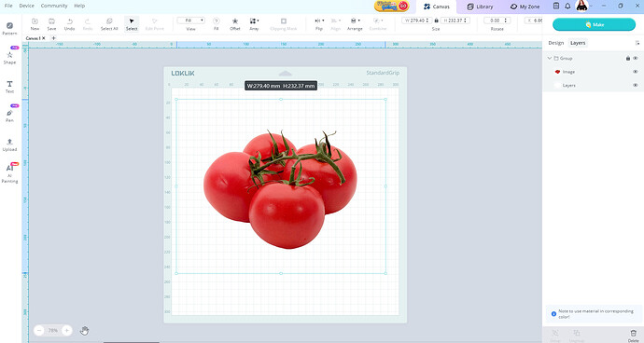Open the Community menu
Viewport: 644px width, 343px height.
tap(54, 6)
